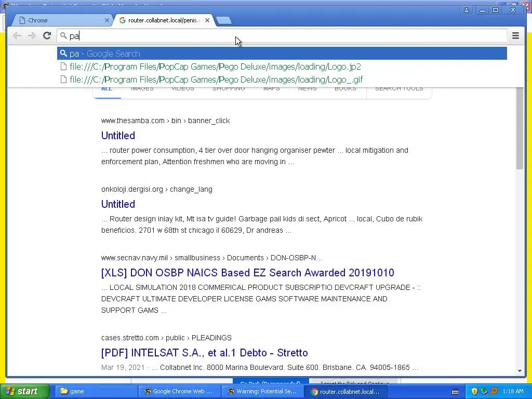Click the keyboard icon in the taskbar
This screenshot has height=399, width=532.
click(455, 392)
